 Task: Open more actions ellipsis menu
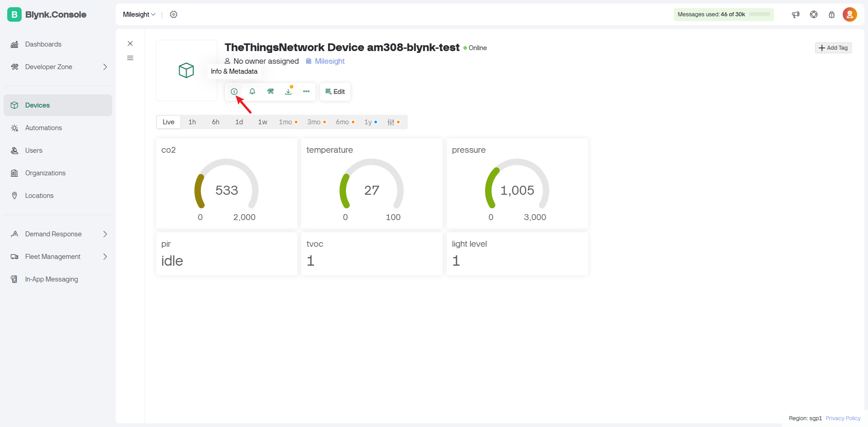click(x=307, y=91)
